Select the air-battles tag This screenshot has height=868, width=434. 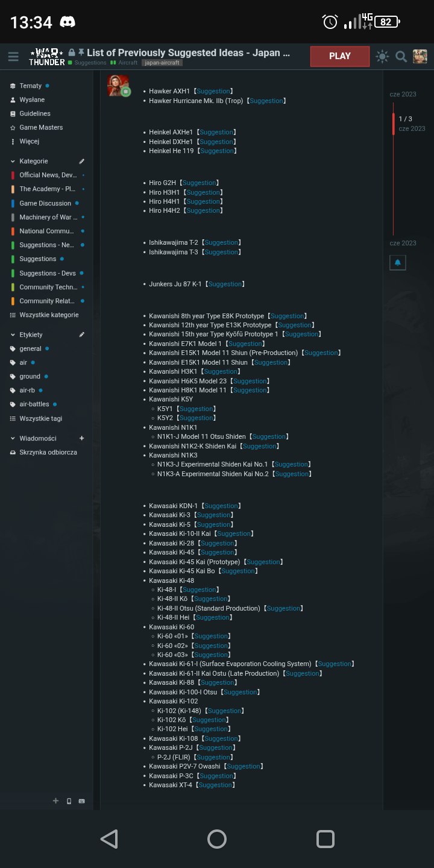pos(34,404)
